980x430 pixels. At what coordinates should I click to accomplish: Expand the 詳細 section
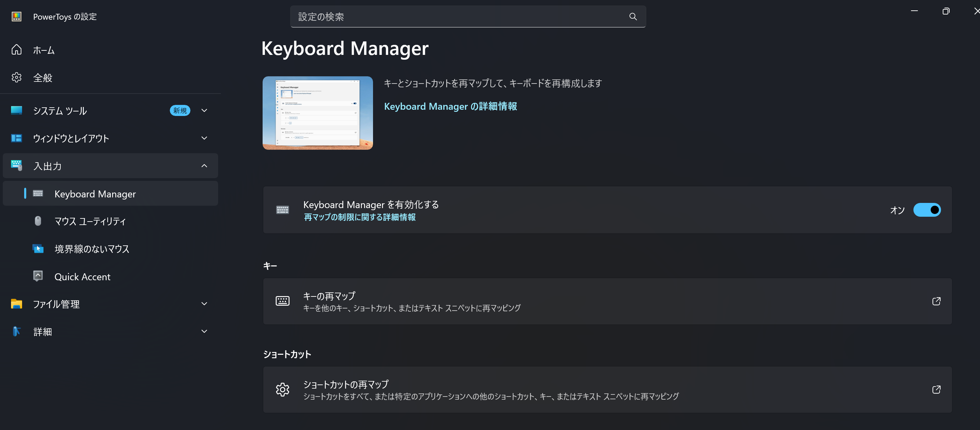(x=204, y=331)
